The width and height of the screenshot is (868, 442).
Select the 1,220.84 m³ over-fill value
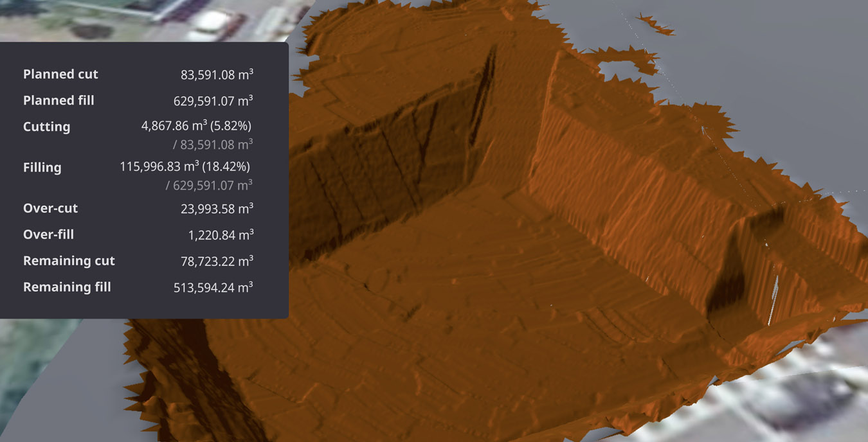[x=221, y=235]
